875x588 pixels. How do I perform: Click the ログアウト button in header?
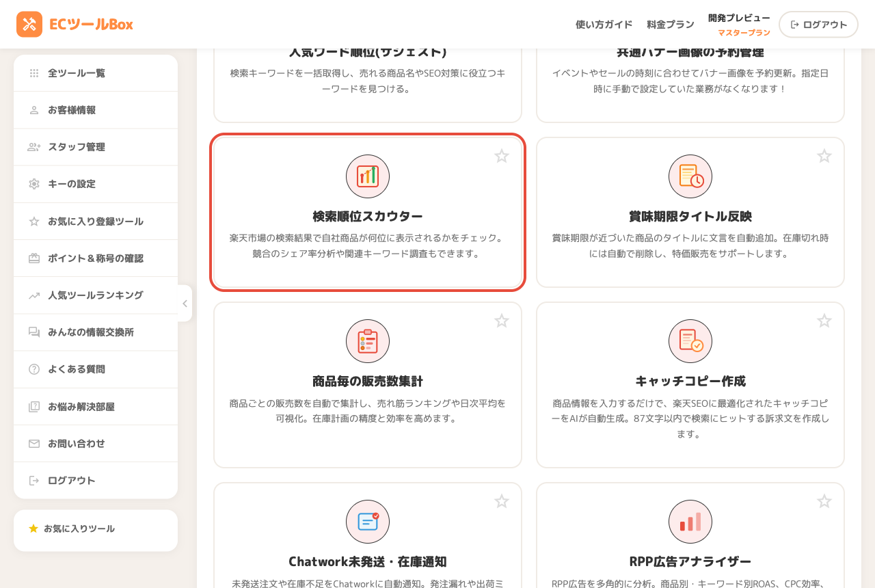pyautogui.click(x=818, y=25)
